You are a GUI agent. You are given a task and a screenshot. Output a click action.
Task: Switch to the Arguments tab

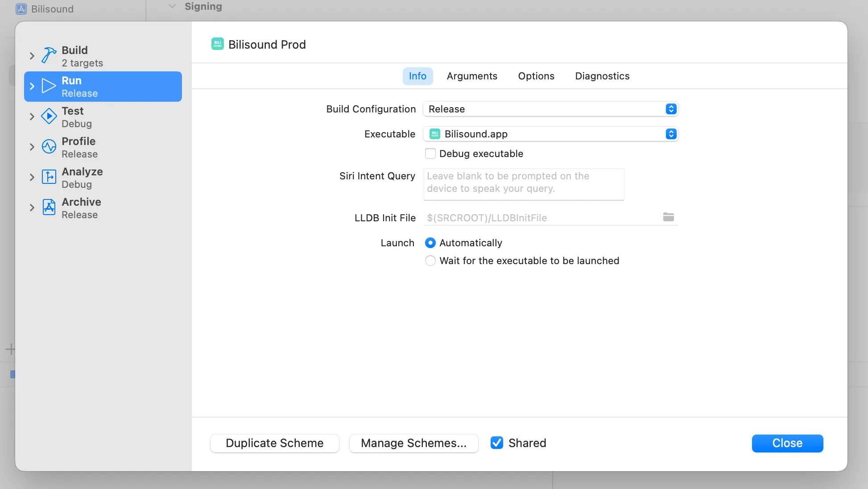[472, 76]
